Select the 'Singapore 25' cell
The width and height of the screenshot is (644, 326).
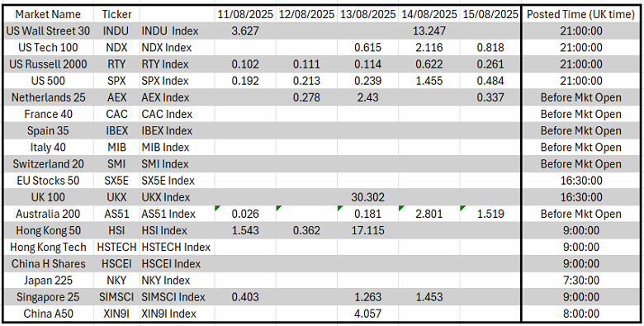pos(48,297)
